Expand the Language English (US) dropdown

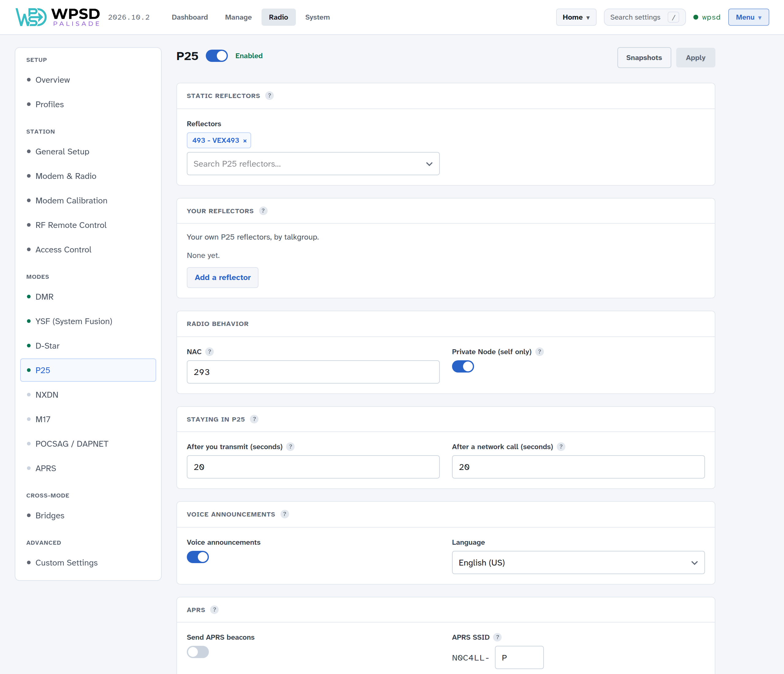point(578,563)
